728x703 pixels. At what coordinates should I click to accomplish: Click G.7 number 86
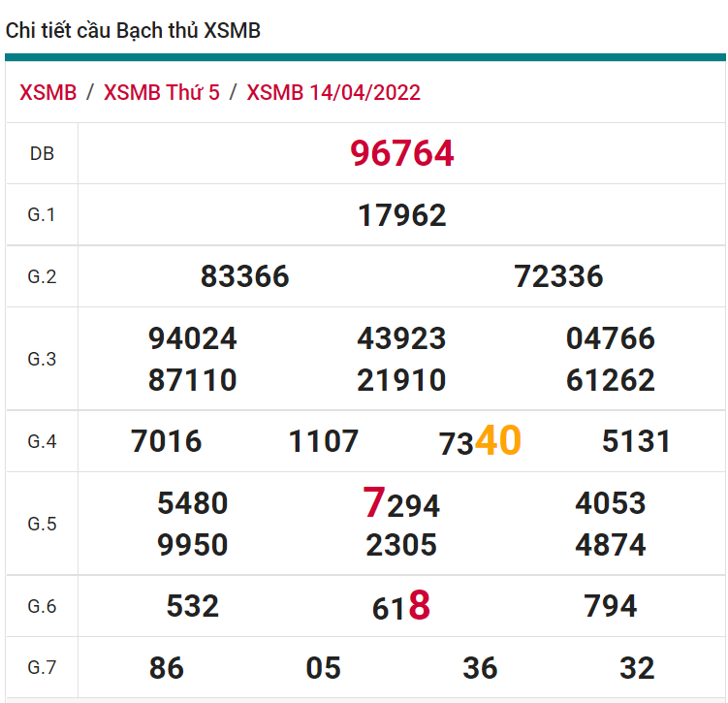[x=167, y=668]
